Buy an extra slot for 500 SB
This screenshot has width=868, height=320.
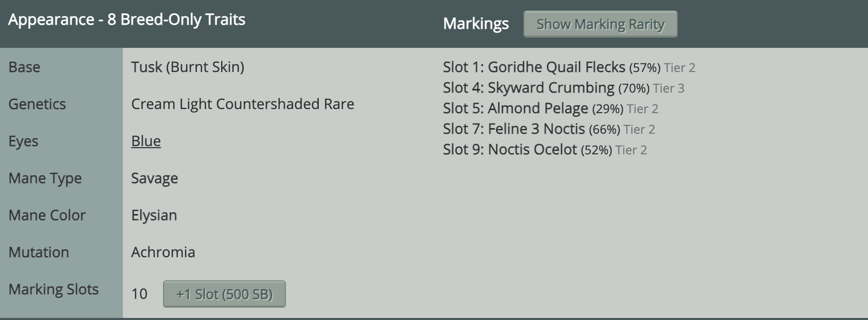click(224, 294)
